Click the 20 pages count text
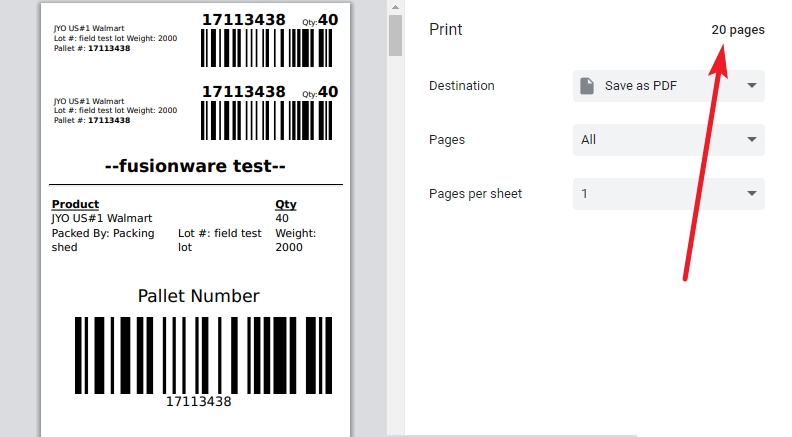 point(737,30)
